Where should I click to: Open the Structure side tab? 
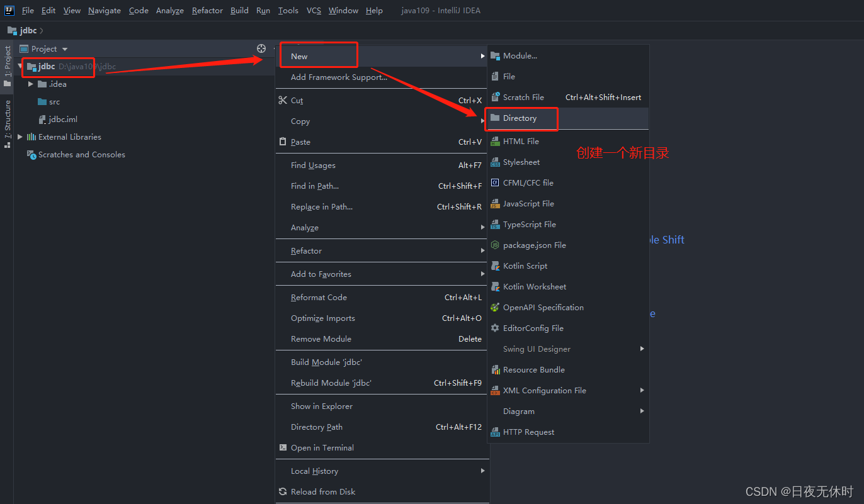(7, 124)
